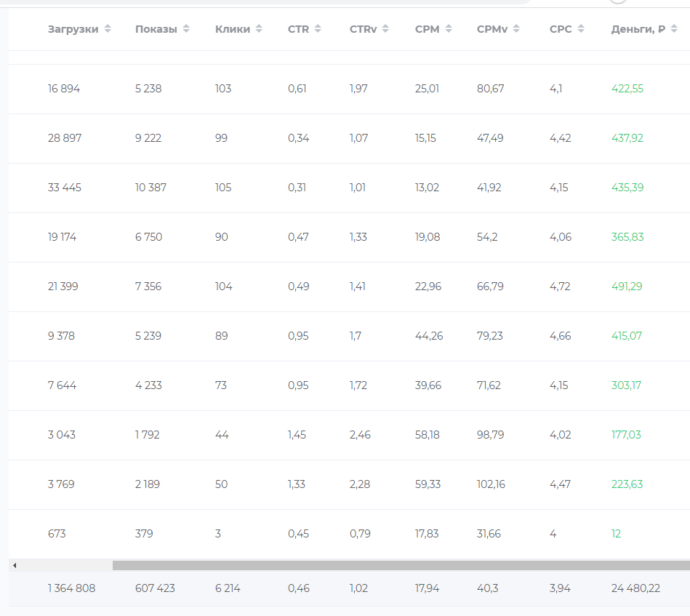Viewport: 690px width, 616px height.
Task: Select money value 437,92
Action: tap(627, 138)
